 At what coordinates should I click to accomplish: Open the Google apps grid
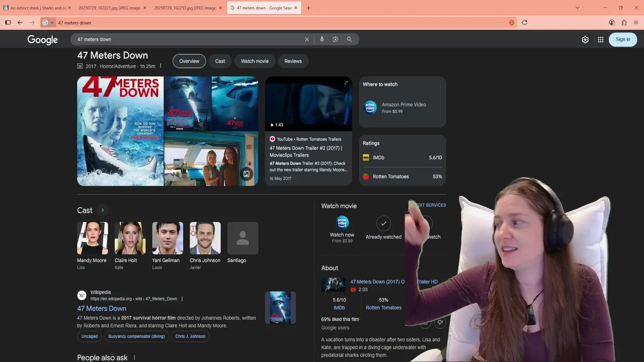(x=601, y=40)
